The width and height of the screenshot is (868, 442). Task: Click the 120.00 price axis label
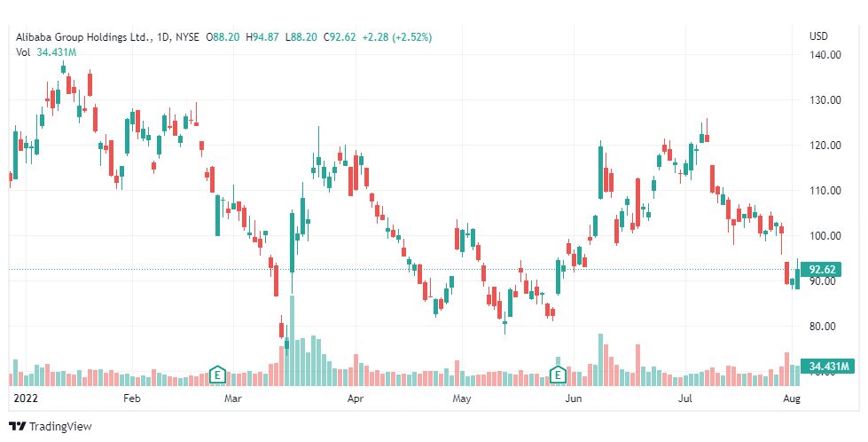pos(825,146)
